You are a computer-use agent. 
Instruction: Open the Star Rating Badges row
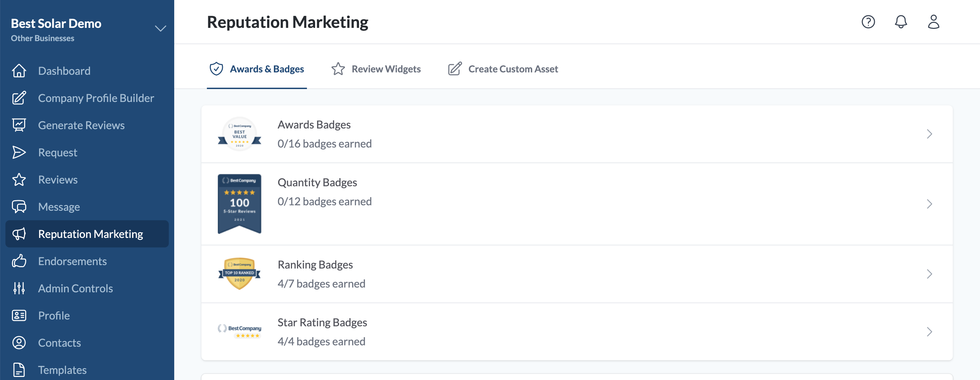coord(576,332)
